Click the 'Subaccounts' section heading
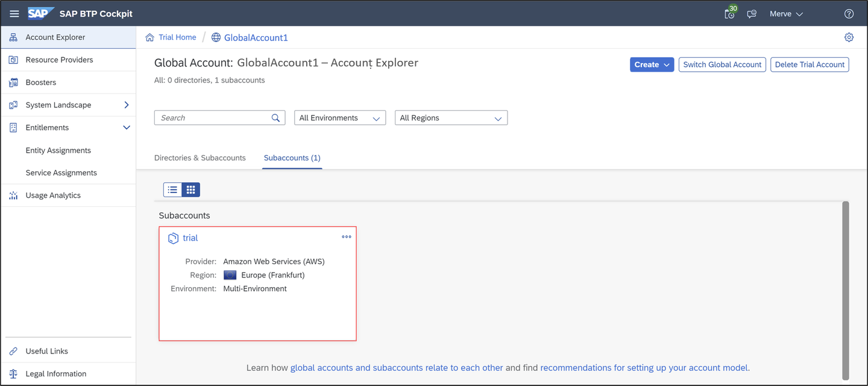 pyautogui.click(x=184, y=215)
